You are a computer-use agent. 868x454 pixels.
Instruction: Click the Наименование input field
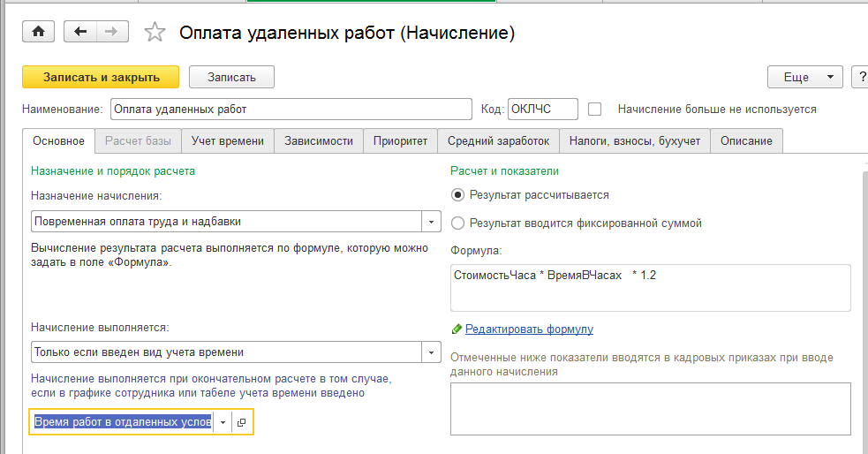tap(291, 110)
